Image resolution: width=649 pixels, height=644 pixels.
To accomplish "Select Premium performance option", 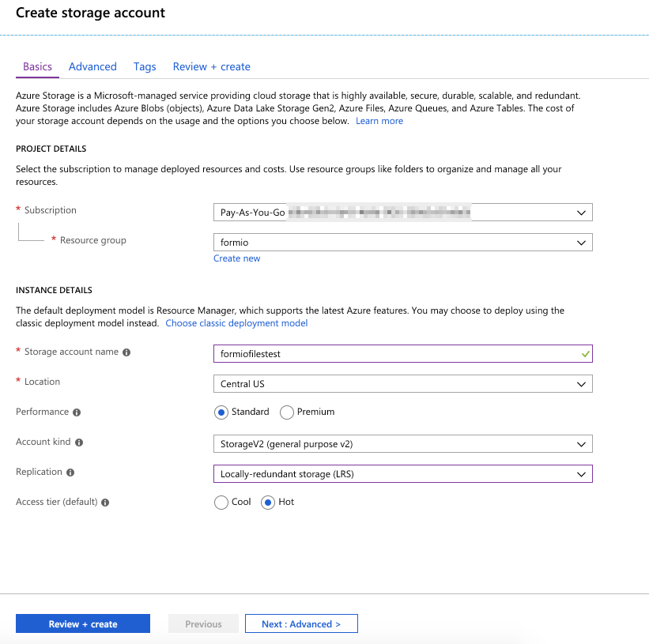I will 287,412.
